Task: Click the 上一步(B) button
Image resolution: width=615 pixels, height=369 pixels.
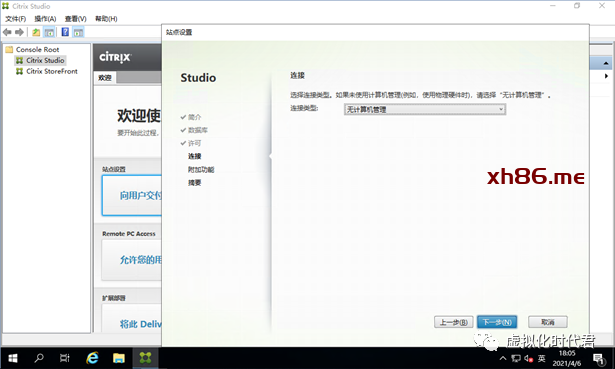Action: pos(453,322)
